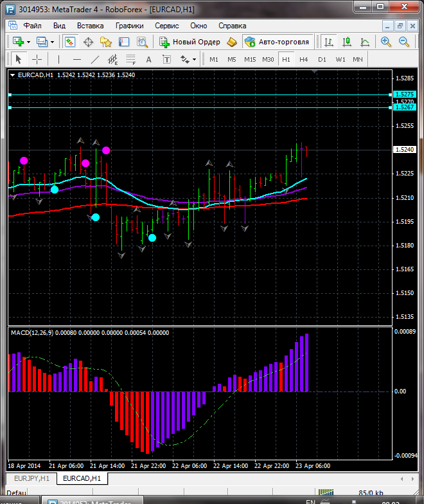Open the Графики menu
Screen dimensions: 424x504
(x=129, y=26)
